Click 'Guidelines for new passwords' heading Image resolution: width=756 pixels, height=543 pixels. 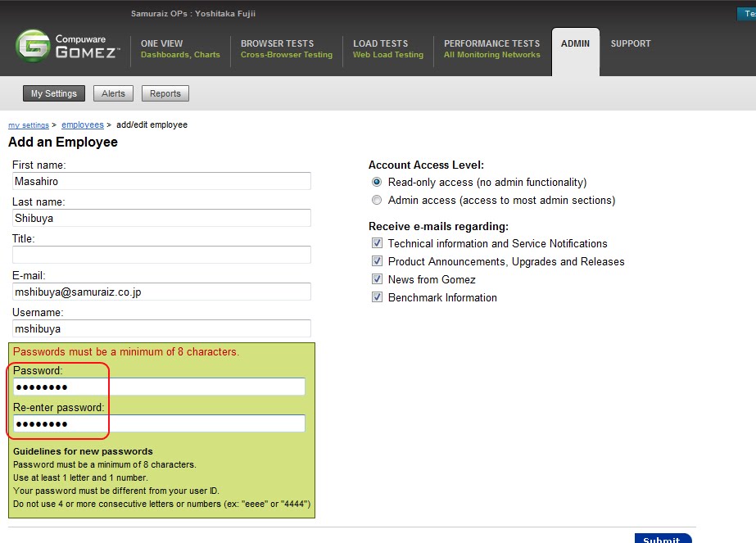[83, 451]
